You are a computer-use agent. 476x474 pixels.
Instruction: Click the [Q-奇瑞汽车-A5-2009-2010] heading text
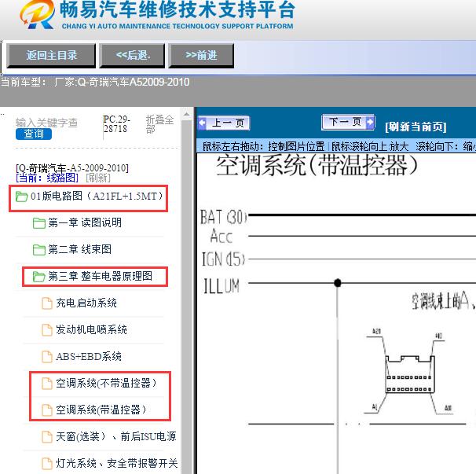(x=72, y=168)
